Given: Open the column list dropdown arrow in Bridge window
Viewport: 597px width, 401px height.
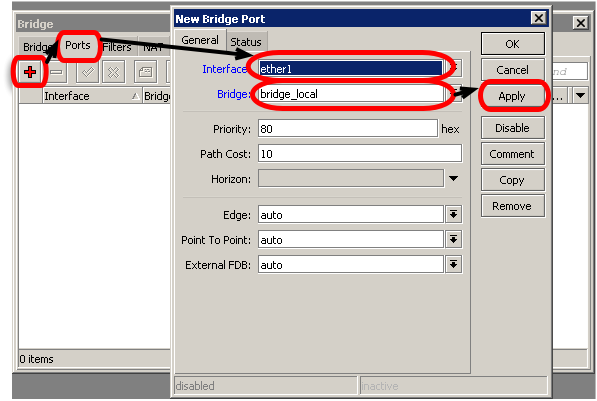Looking at the screenshot, I should click(x=580, y=95).
